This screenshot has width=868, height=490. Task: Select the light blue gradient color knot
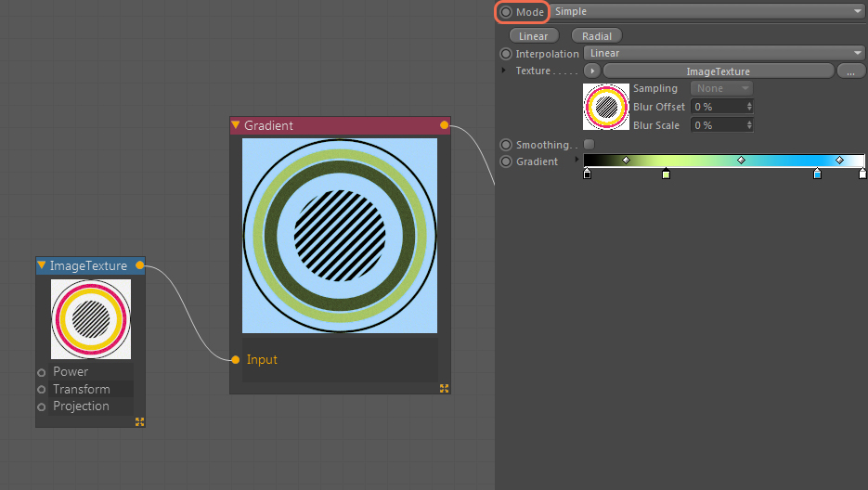click(x=817, y=174)
